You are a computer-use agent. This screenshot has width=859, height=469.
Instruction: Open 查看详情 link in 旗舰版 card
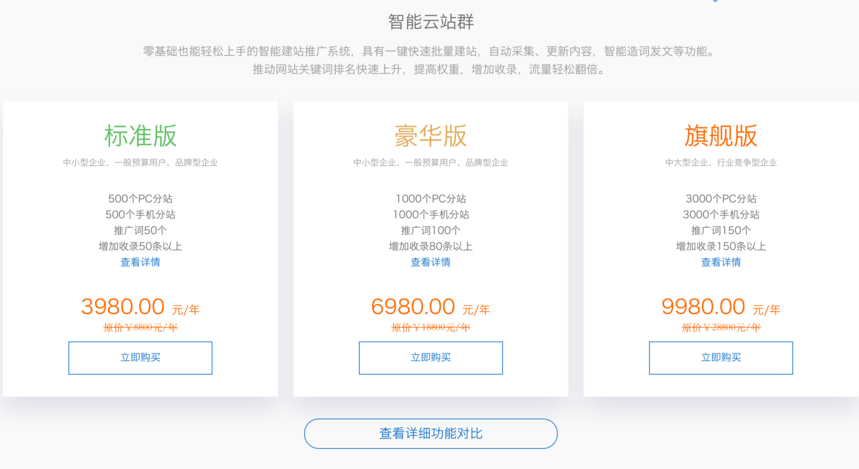tap(721, 262)
